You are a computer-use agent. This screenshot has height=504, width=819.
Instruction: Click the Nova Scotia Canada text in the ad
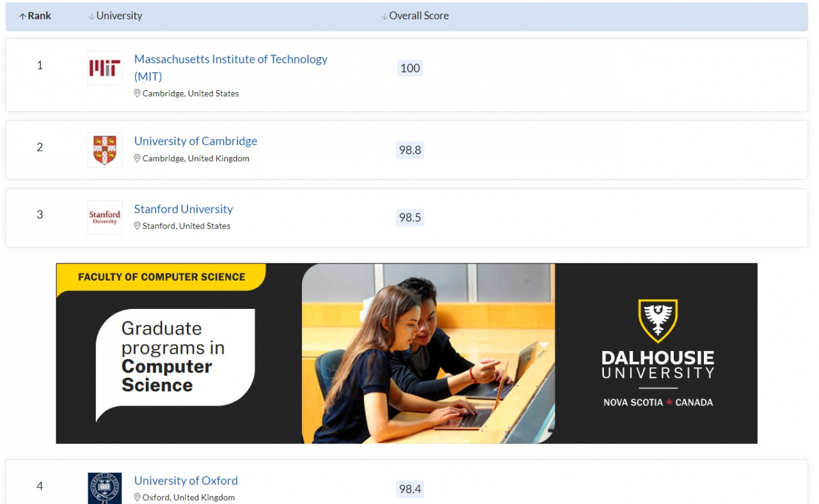click(658, 402)
